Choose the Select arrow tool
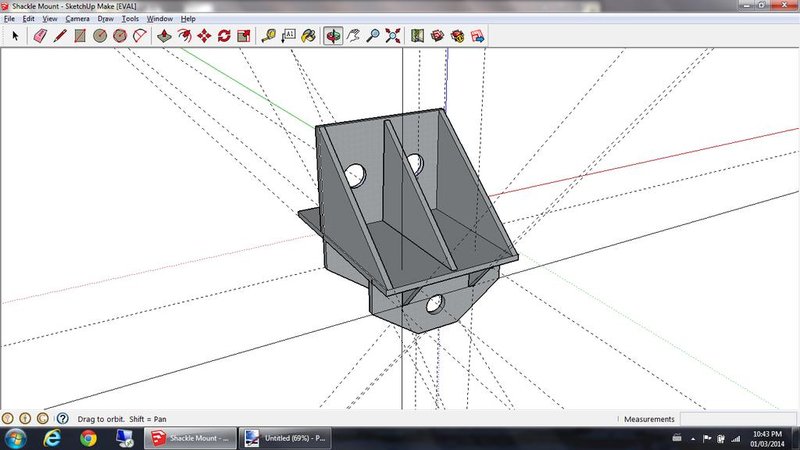 [x=15, y=36]
